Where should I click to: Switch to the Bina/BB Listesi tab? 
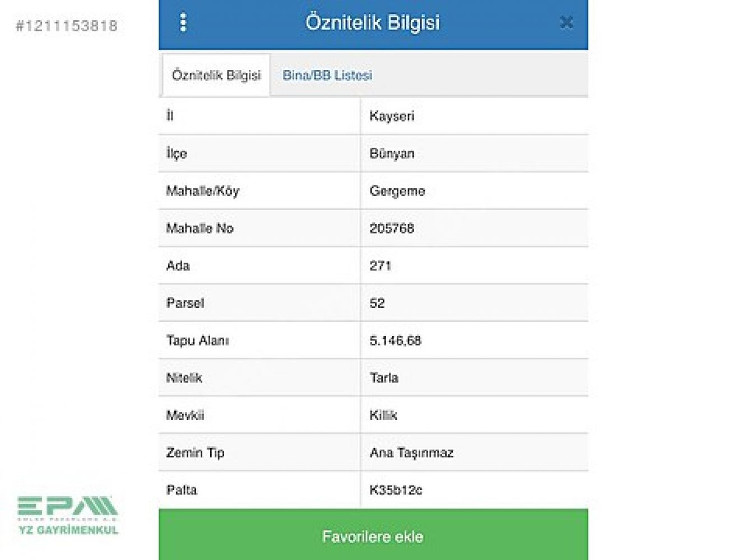pyautogui.click(x=327, y=75)
